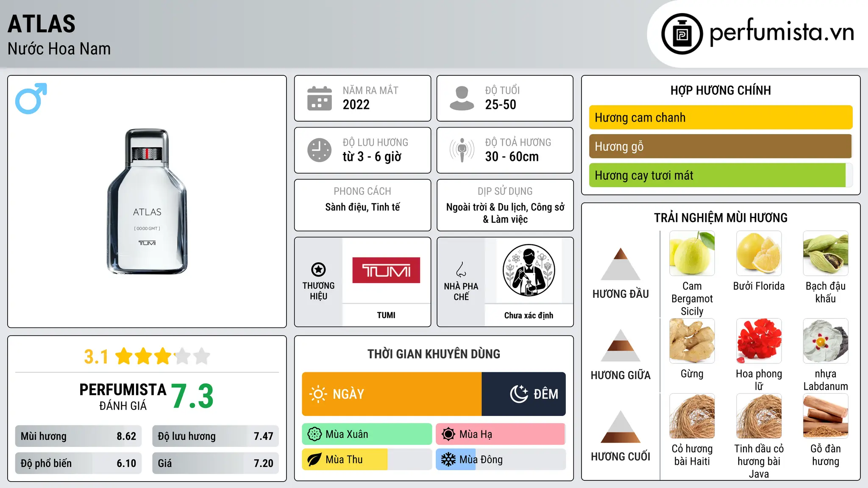Click the brown Hương gỗ bar
Image resolution: width=868 pixels, height=488 pixels.
[721, 146]
